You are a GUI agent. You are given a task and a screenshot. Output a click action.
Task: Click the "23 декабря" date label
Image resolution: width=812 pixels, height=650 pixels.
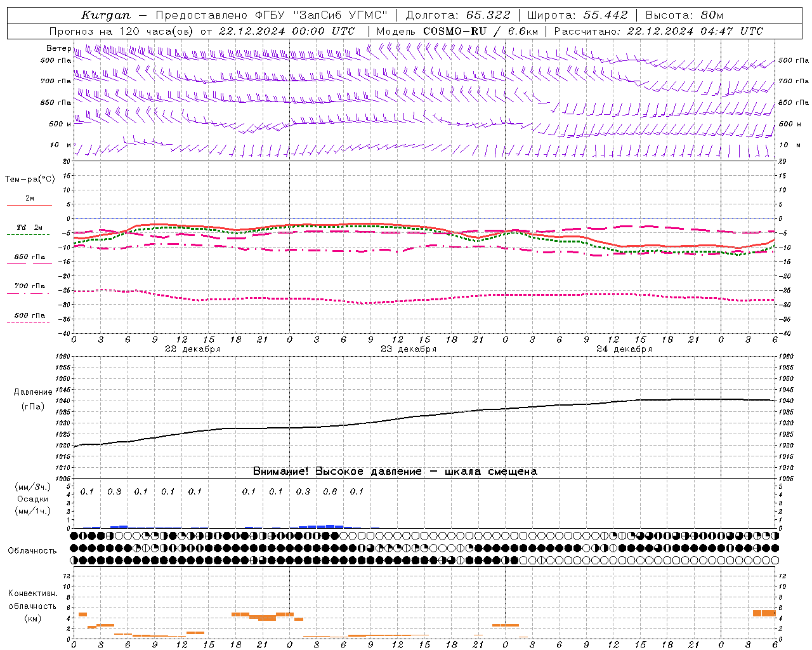(409, 349)
